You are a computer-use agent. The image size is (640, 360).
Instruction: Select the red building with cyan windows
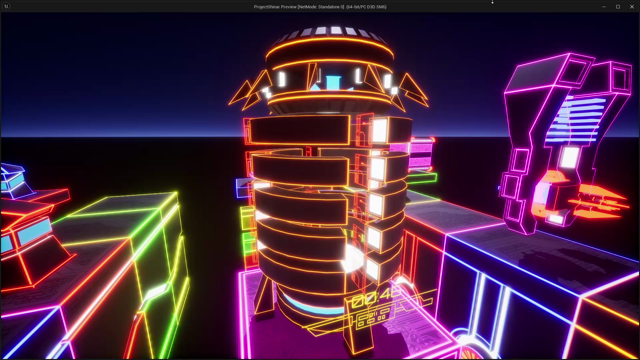(x=31, y=237)
